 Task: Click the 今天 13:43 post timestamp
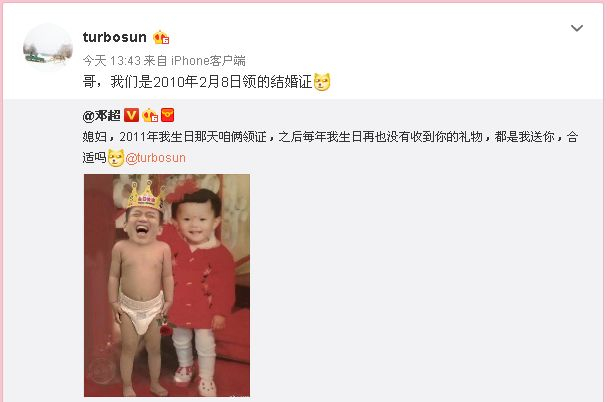(111, 60)
